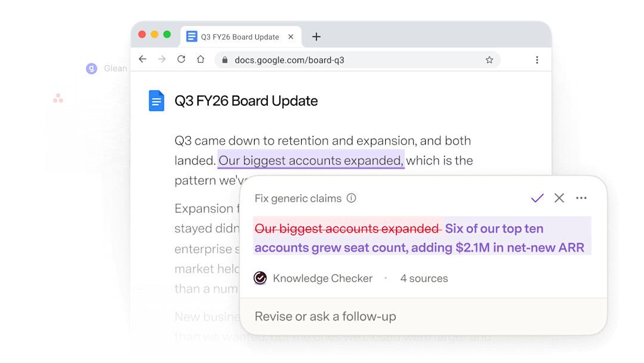Open the 4 sources link
Screen dimensions: 644x363
424,278
